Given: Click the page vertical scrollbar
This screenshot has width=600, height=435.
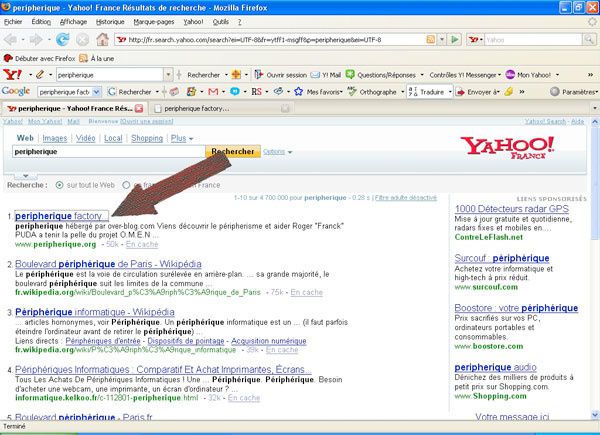Looking at the screenshot, I should coord(595,268).
